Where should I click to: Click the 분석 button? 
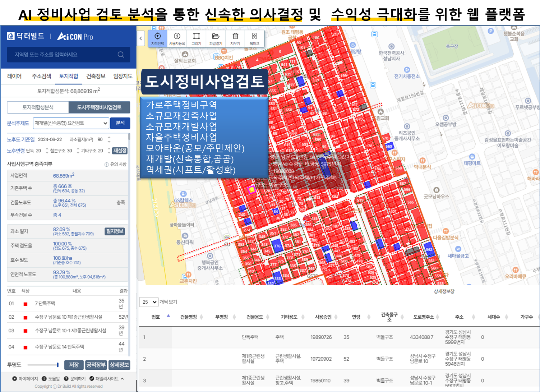coord(120,123)
